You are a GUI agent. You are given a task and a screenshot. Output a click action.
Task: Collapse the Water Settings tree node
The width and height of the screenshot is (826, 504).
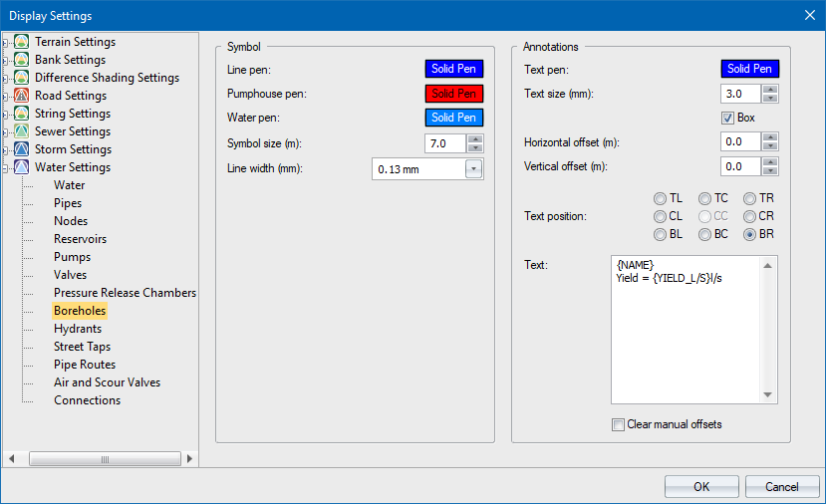coord(7,167)
